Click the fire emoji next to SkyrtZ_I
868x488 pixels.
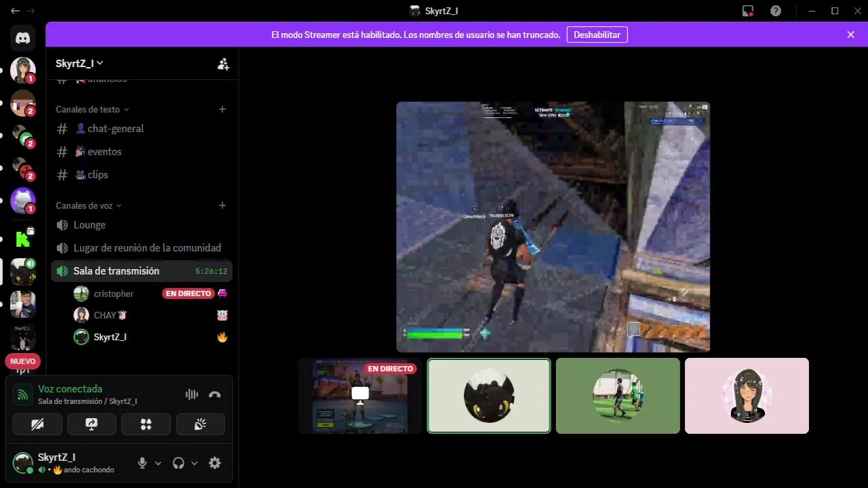pyautogui.click(x=222, y=337)
